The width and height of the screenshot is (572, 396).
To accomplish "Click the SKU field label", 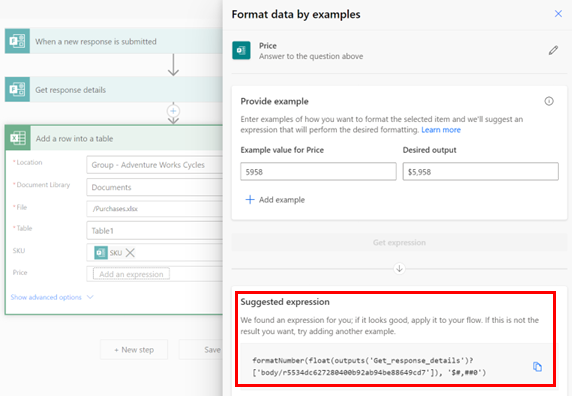I will 19,251.
